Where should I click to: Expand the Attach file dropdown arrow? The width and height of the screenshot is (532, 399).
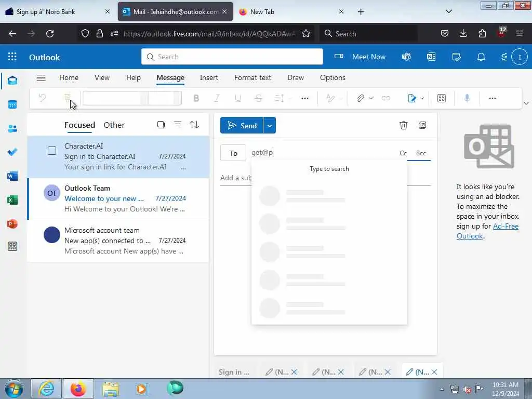371,98
